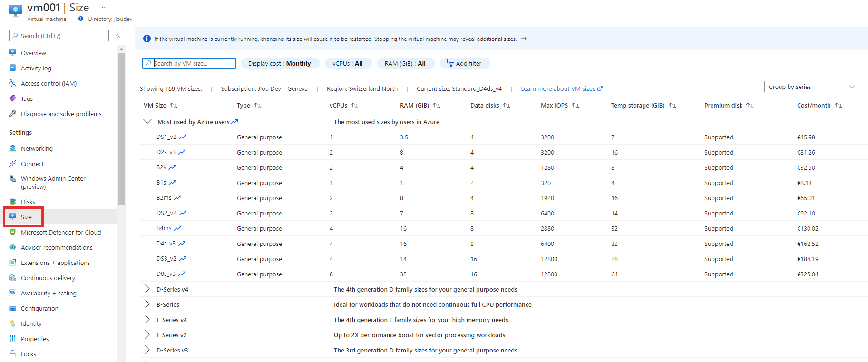Collapse the Most used by Azure users group
Image resolution: width=868 pixels, height=362 pixels.
pyautogui.click(x=147, y=122)
